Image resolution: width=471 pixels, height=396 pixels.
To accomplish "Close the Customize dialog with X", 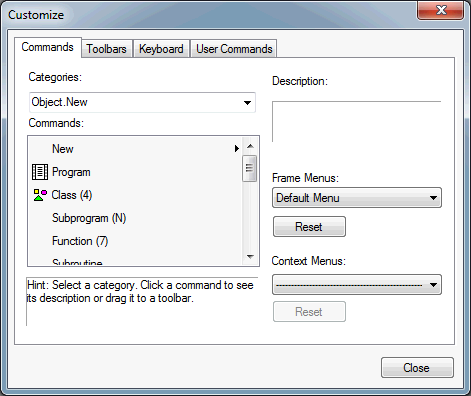I will (440, 10).
